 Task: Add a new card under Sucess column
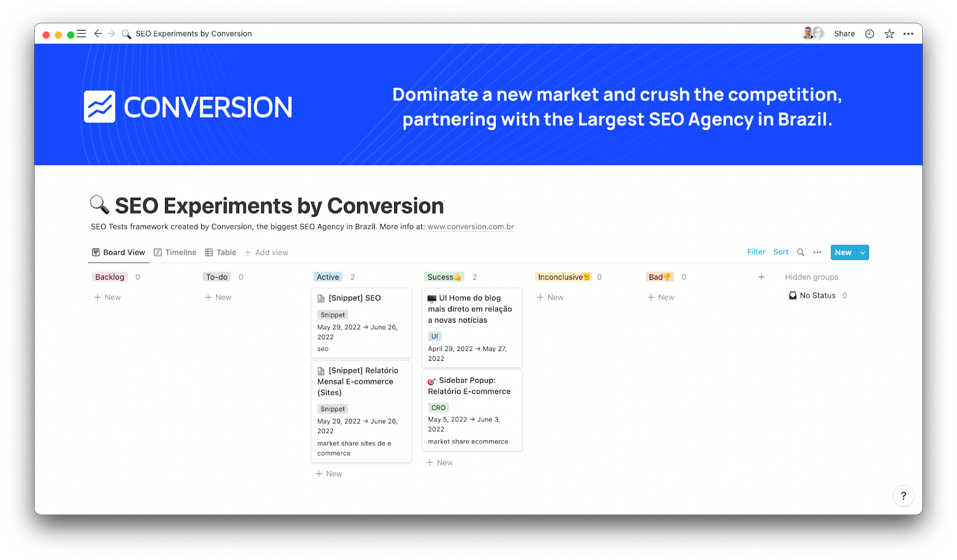[x=440, y=463]
